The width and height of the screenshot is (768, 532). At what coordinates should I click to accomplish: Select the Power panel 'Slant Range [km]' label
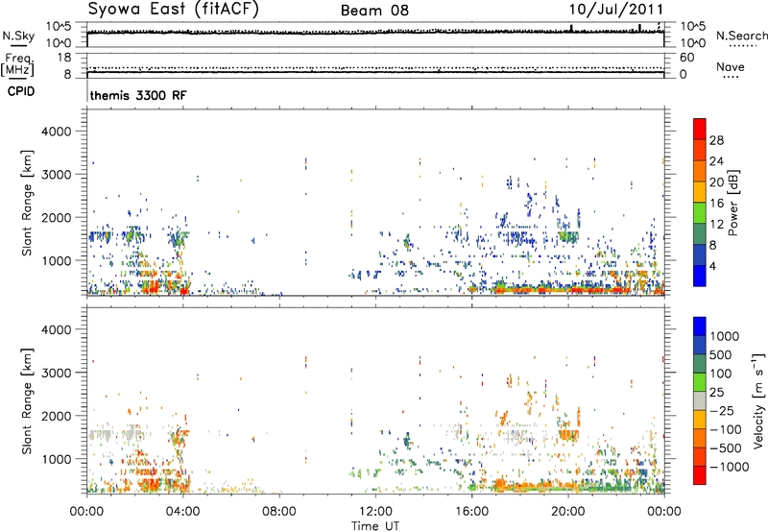point(27,203)
